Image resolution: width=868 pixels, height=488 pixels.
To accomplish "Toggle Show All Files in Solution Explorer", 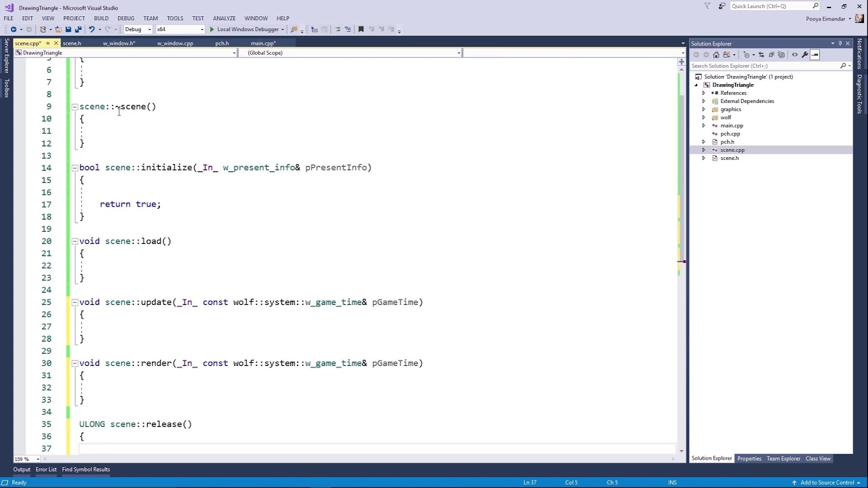I will click(x=781, y=55).
